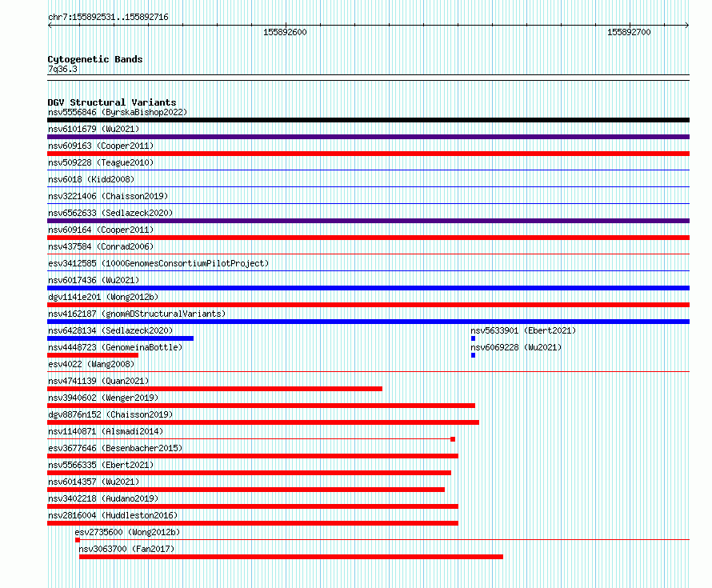
Task: Click the nsv5556846 (ByrskaBishop2022) label
Action: pos(118,112)
